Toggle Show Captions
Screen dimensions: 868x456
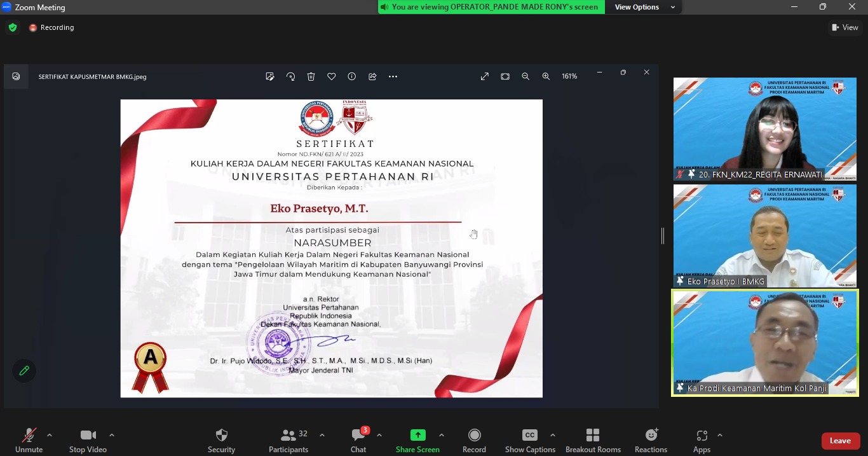click(x=530, y=441)
